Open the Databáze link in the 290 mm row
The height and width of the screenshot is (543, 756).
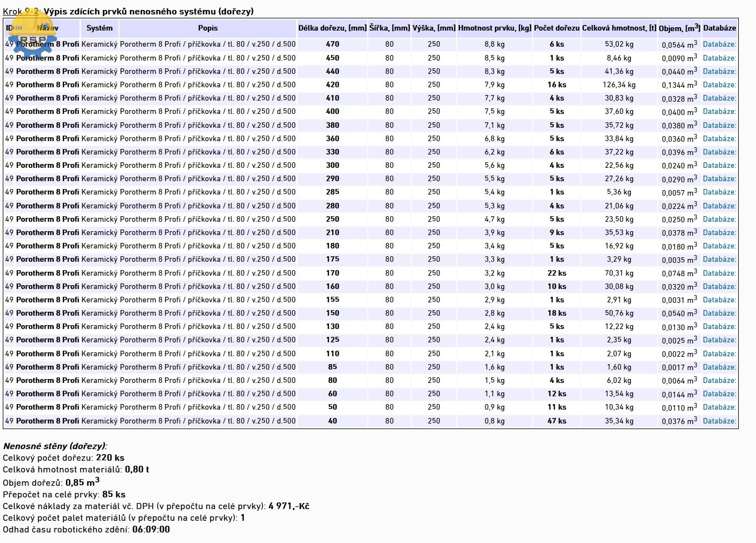[719, 178]
